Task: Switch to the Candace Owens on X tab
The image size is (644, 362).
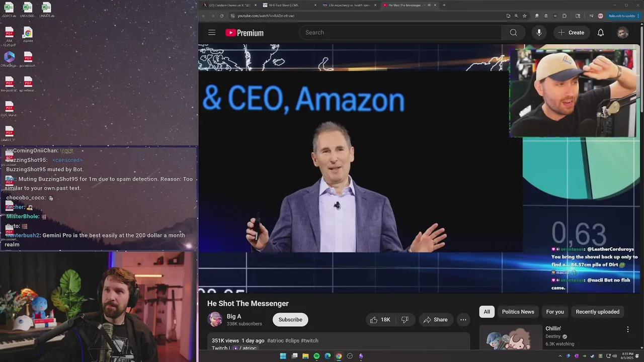Action: click(229, 5)
